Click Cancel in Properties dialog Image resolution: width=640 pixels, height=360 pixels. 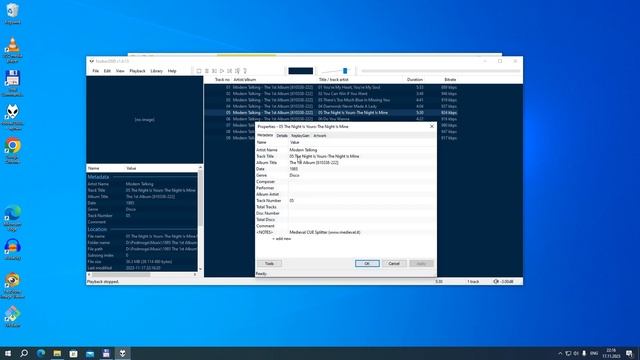pyautogui.click(x=394, y=264)
